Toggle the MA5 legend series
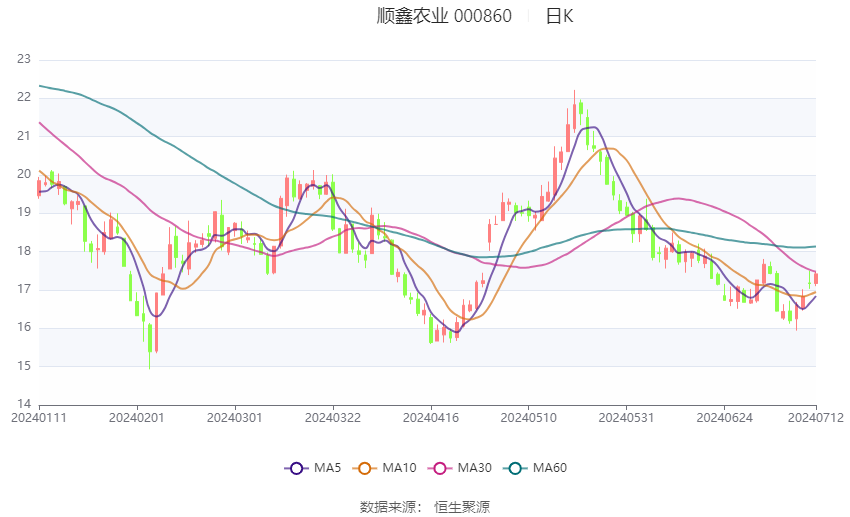The height and width of the screenshot is (517, 850). click(x=313, y=468)
